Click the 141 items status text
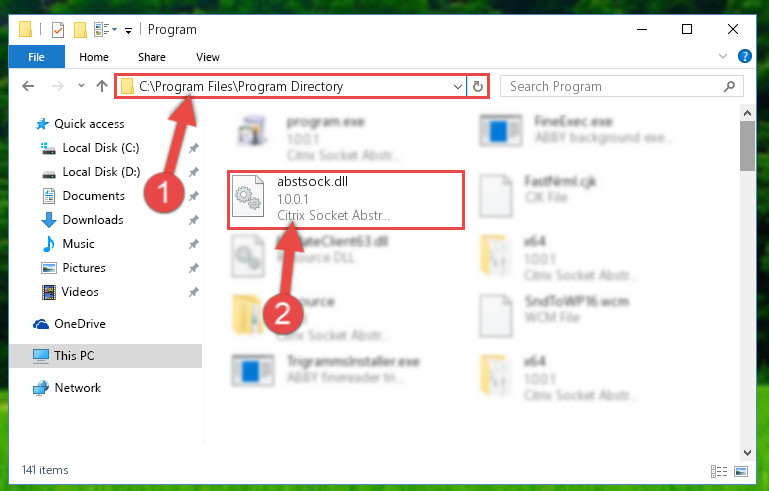Viewport: 769px width, 491px height. (45, 470)
